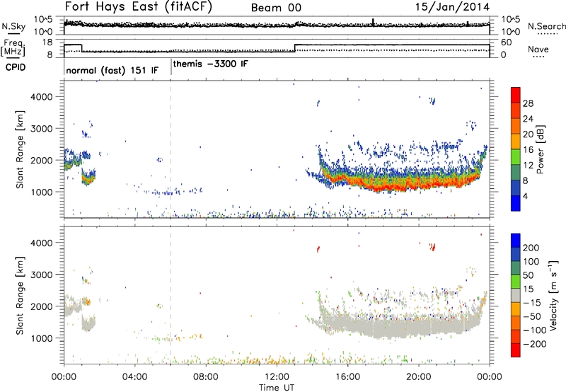Viewport: 566px width, 392px height.
Task: Click the 'themis -3300 IF' text
Action: coord(211,64)
